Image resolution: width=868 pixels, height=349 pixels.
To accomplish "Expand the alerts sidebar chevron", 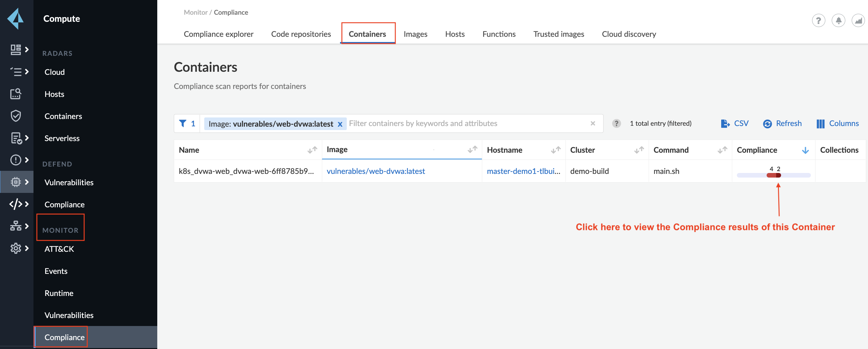I will [x=27, y=160].
